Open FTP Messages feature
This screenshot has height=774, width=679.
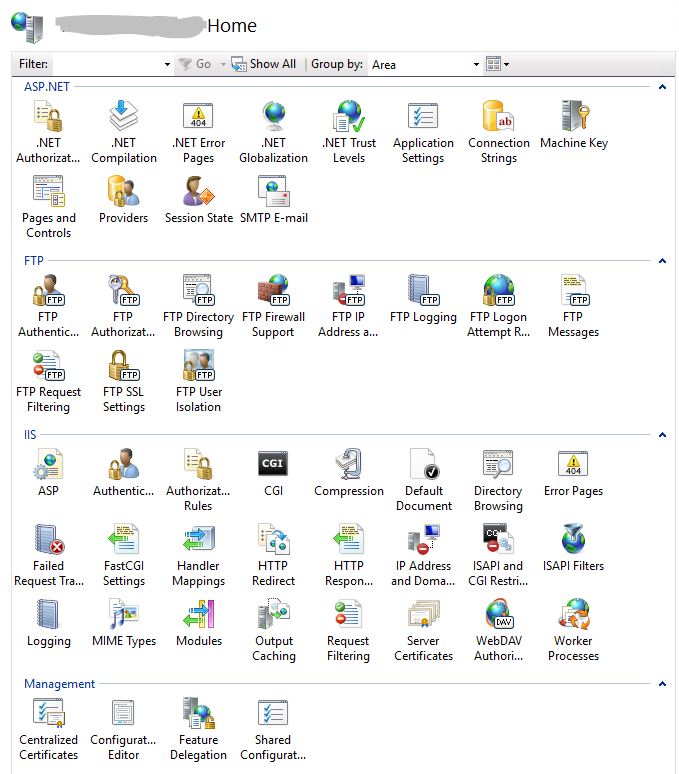pyautogui.click(x=573, y=306)
